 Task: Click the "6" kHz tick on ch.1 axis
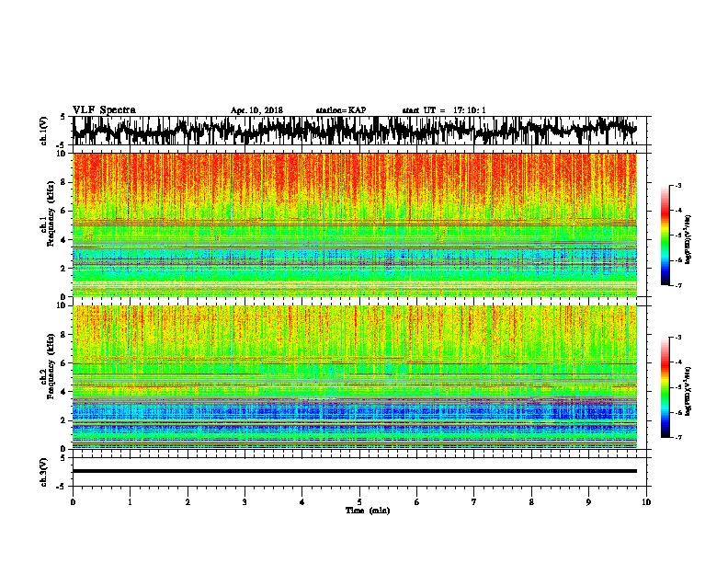(x=64, y=211)
